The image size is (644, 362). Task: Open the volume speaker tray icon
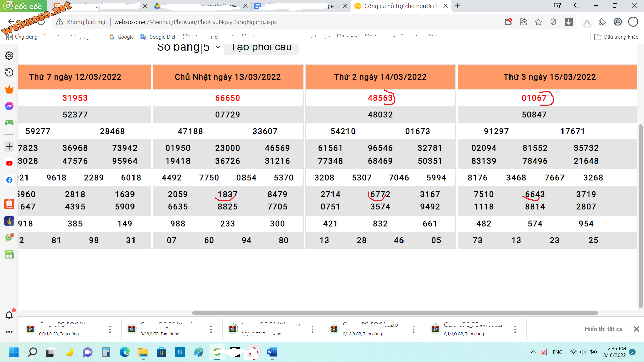(x=583, y=352)
